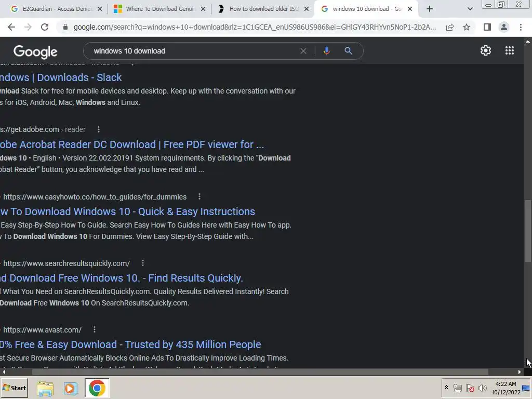Image resolution: width=532 pixels, height=399 pixels.
Task: Open the Download Free Windows 10 result
Action: coord(122,278)
